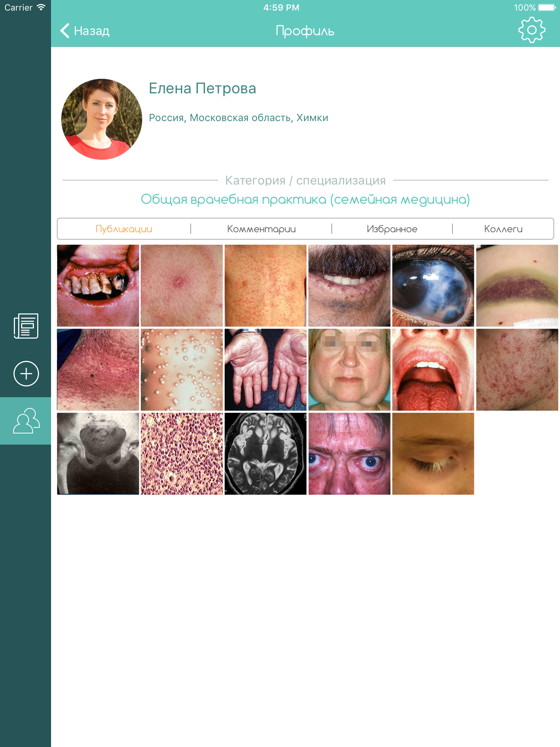Open the bulging eyes face photo

(349, 453)
